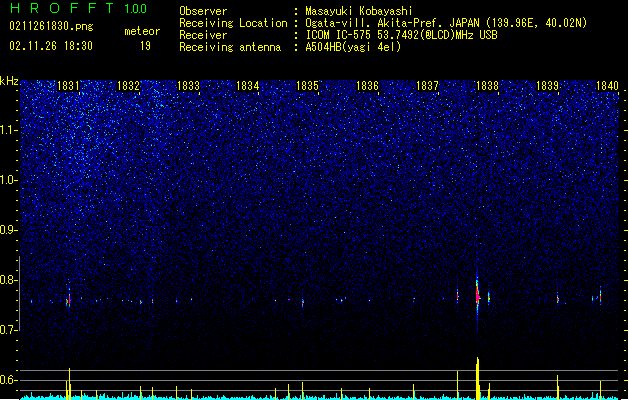Image resolution: width=629 pixels, height=400 pixels.
Task: Select the A504HB(yagi 4el) antenna text
Action: tap(353, 47)
